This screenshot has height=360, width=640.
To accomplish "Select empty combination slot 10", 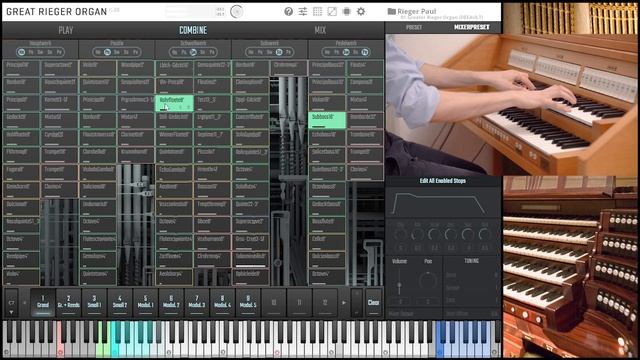I will 274,302.
